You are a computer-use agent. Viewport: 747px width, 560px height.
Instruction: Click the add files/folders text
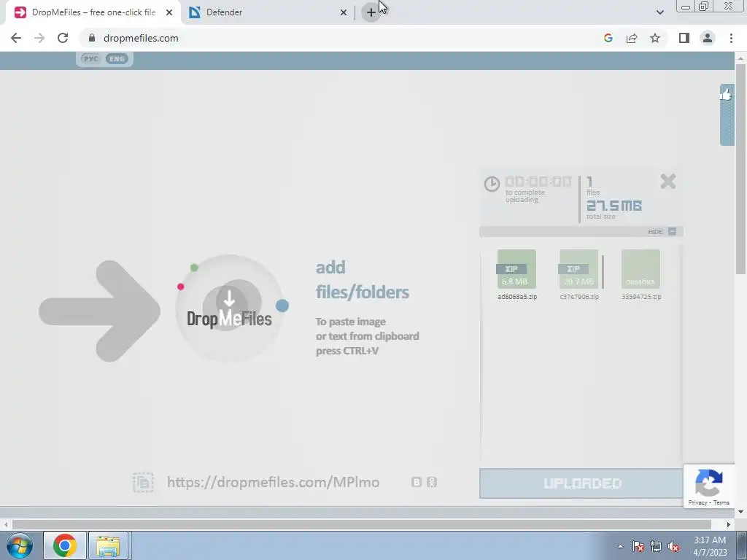pos(362,279)
